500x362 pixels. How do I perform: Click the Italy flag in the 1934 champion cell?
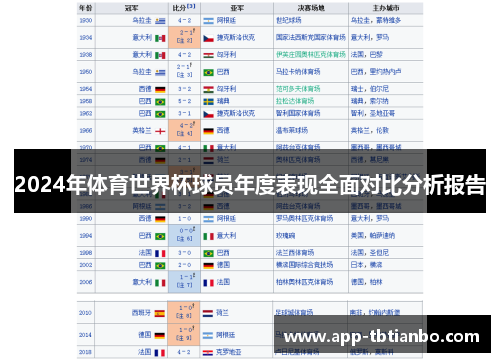160,38
